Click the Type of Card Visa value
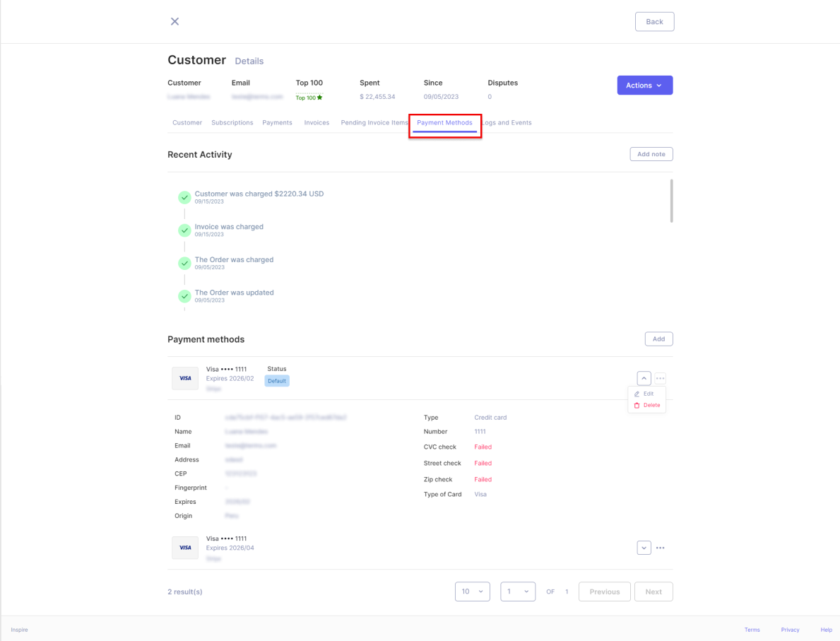 (480, 494)
